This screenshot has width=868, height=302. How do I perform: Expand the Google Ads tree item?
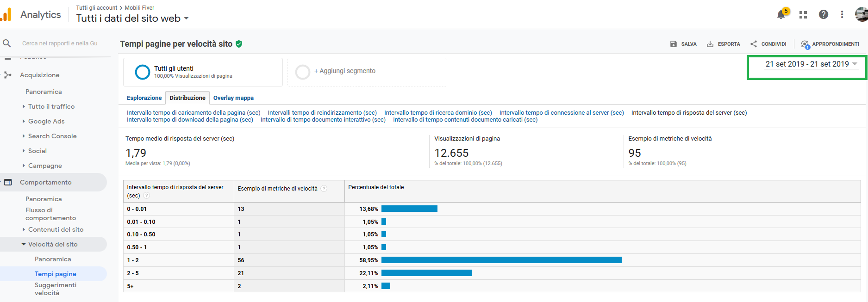point(24,121)
